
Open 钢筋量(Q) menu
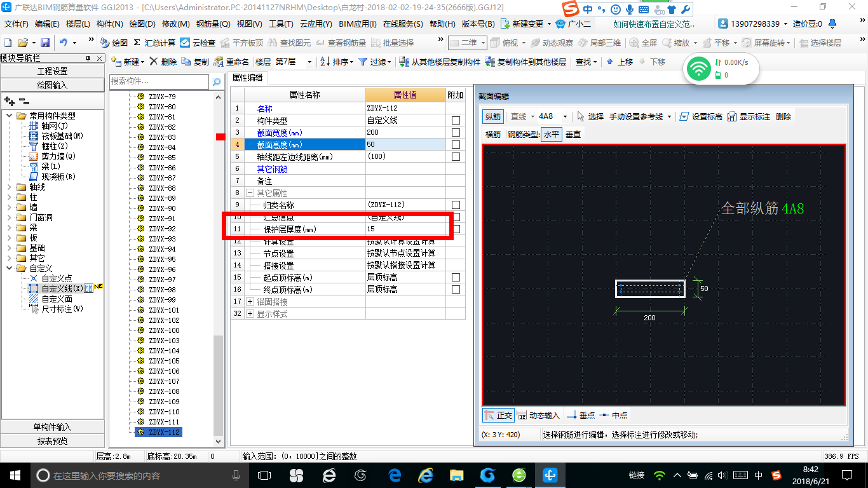[x=213, y=24]
